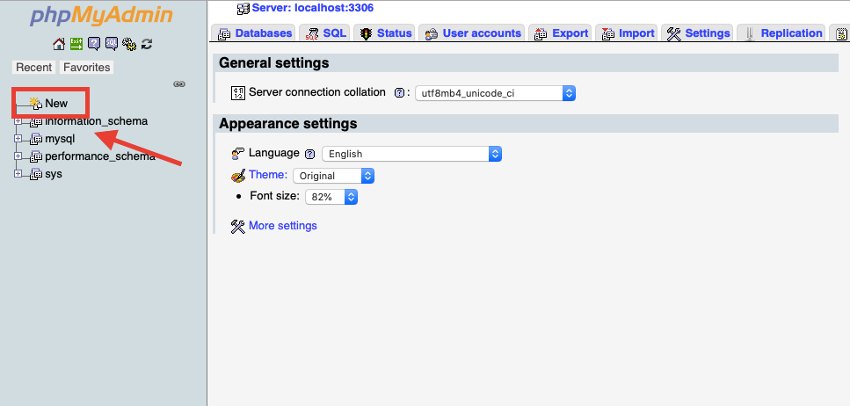Click the More settings link
The width and height of the screenshot is (850, 406).
pyautogui.click(x=282, y=226)
